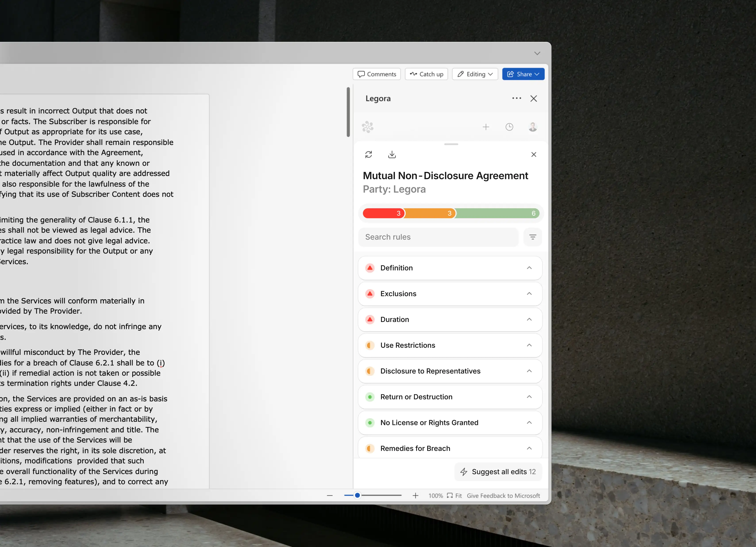756x547 pixels.
Task: Collapse the No License or Rights Granted rule
Action: (529, 423)
